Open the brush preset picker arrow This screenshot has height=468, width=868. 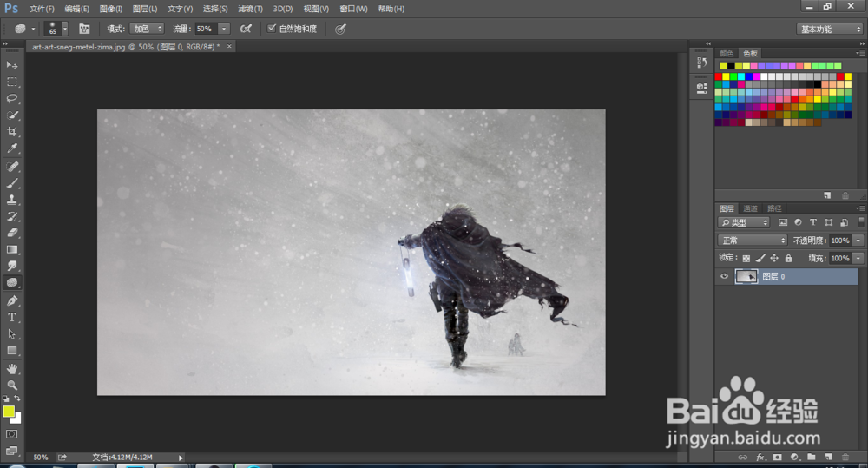click(65, 29)
